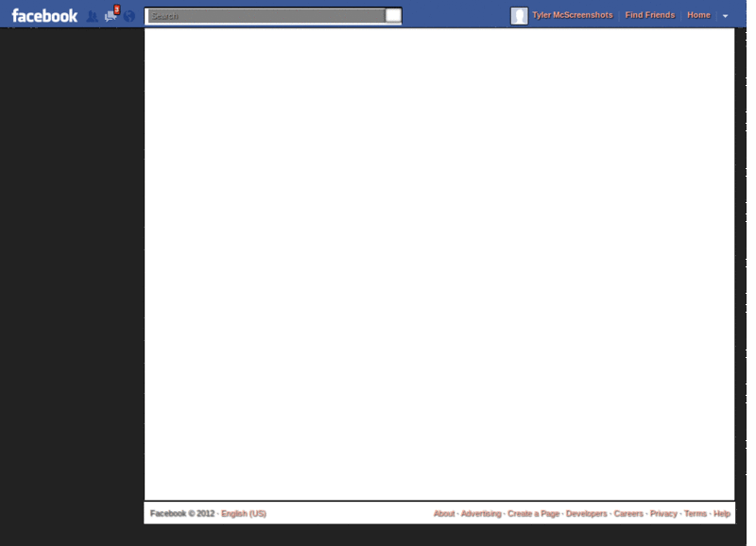Visit the About link
756x546 pixels.
[x=444, y=513]
